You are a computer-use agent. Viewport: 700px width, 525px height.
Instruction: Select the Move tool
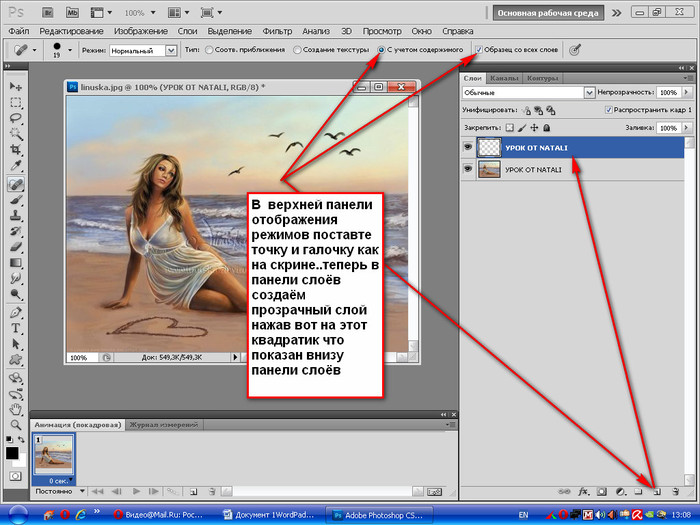[16, 86]
